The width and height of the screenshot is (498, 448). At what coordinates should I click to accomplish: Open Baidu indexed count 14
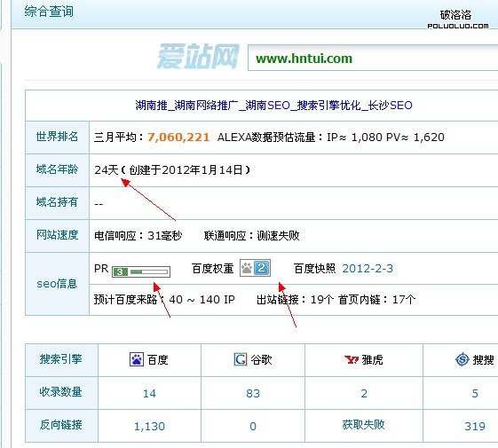[149, 393]
